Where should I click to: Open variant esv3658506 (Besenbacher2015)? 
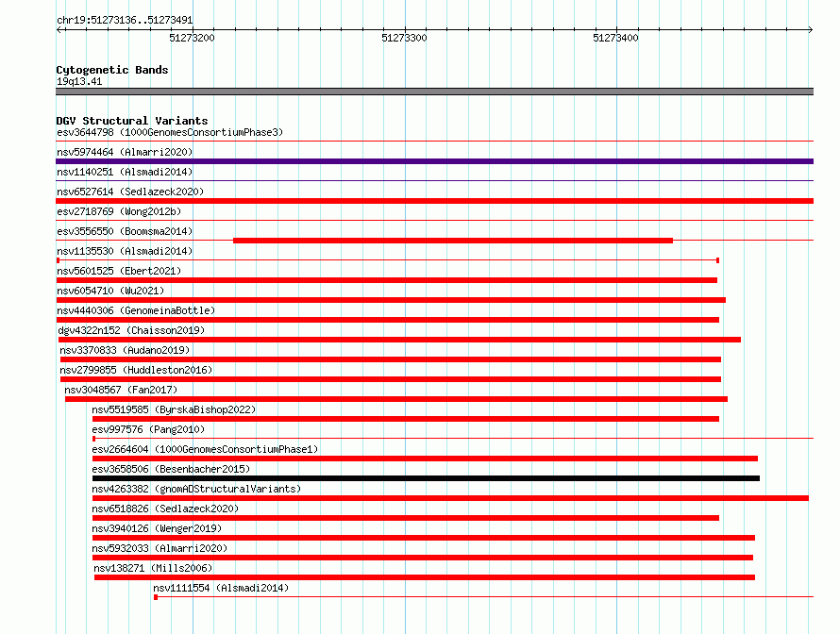tap(171, 469)
